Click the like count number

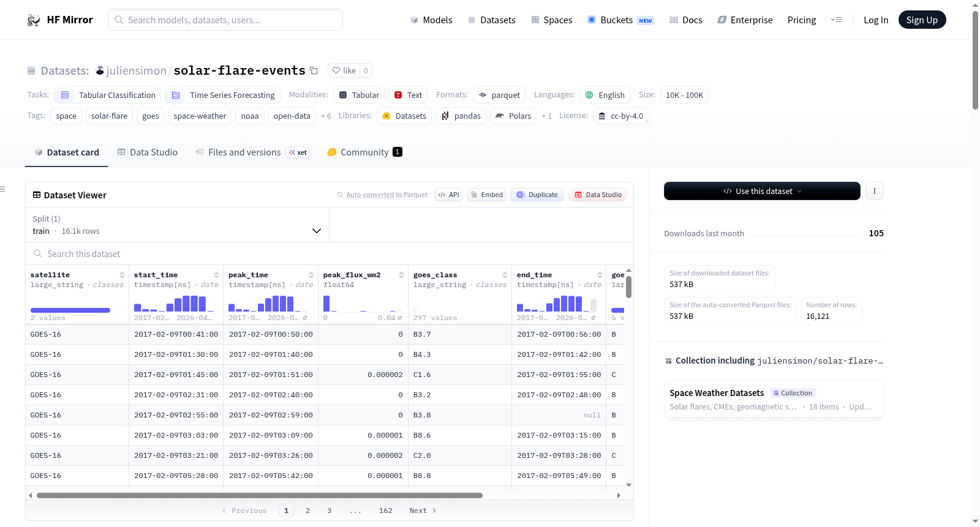point(366,70)
